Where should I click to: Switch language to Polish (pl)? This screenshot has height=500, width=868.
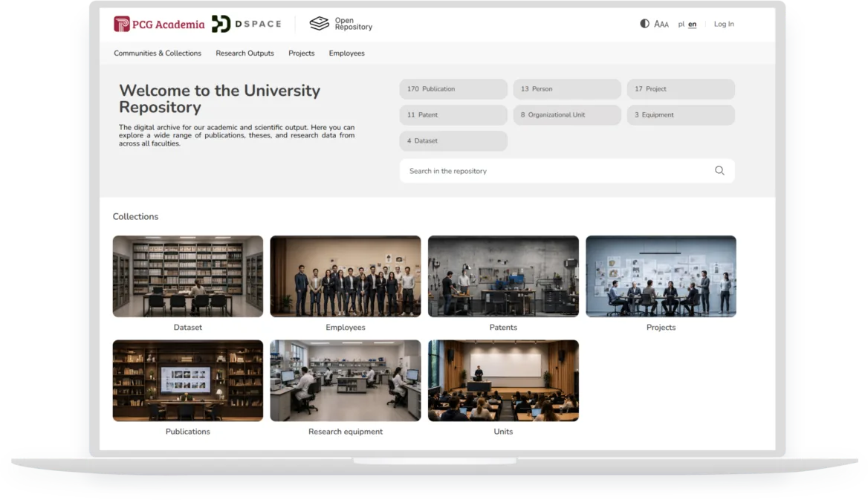[x=681, y=25]
